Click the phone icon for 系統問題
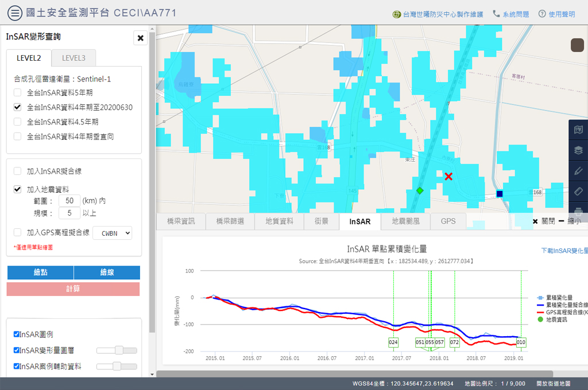This screenshot has width=588, height=390. click(496, 14)
